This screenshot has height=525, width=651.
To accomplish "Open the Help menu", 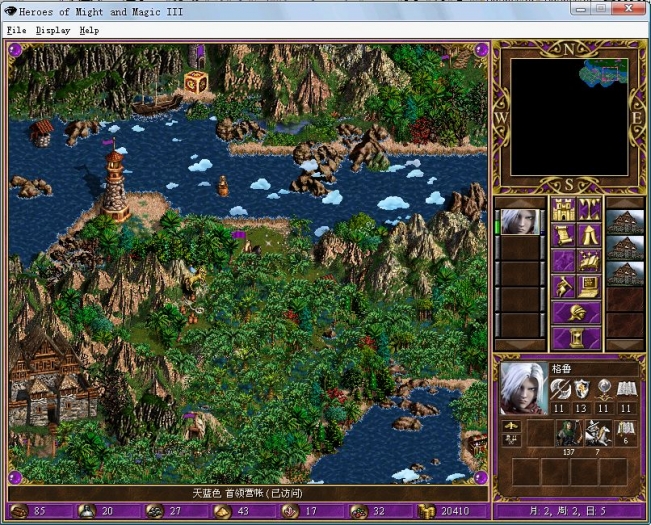I will tap(89, 30).
